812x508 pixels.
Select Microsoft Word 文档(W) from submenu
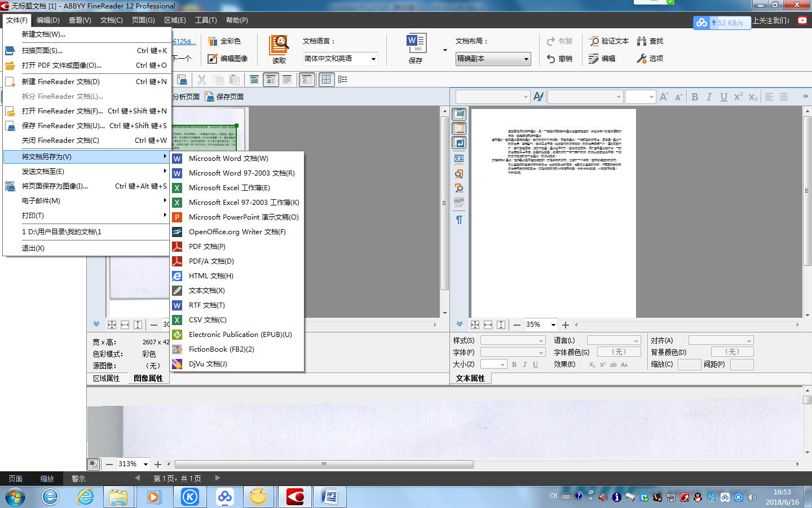237,159
